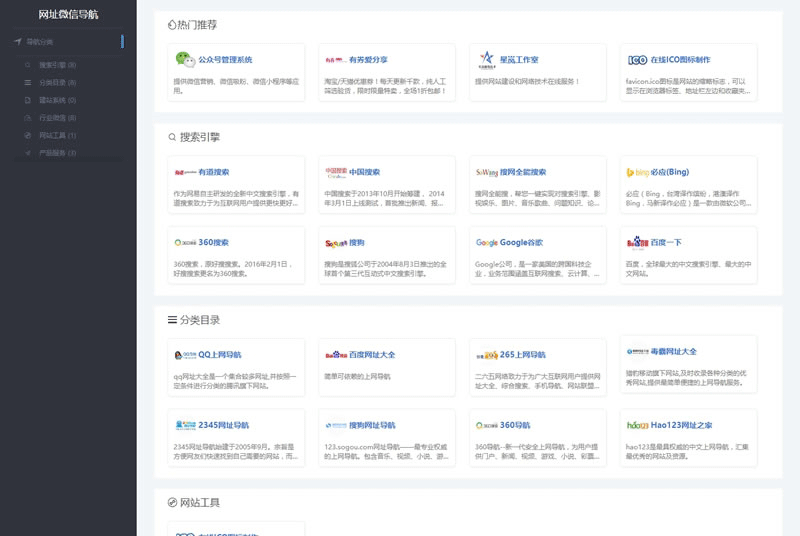Click the magnifier icon beside sidebar 搜索引擎
Viewport: 800px width, 536px height.
[x=28, y=65]
